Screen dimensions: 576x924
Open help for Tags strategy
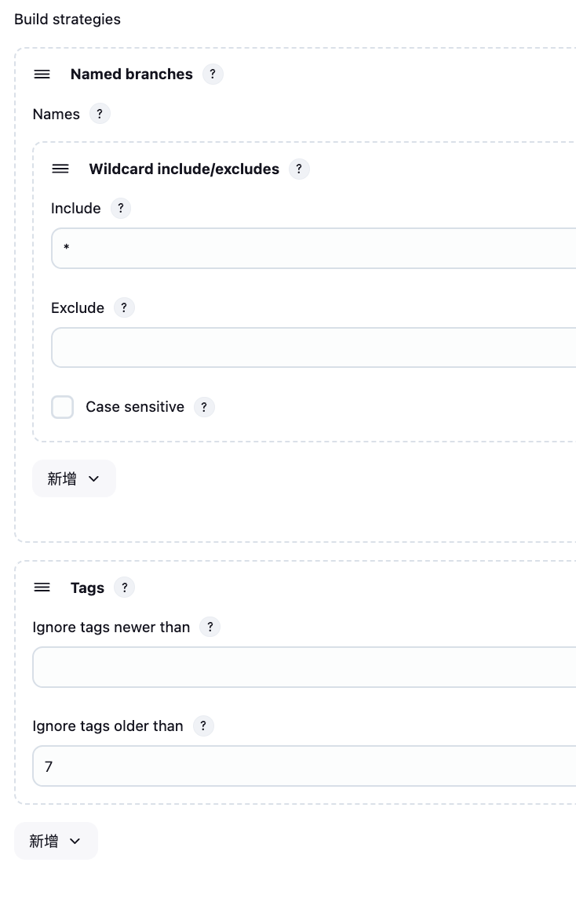(x=125, y=588)
